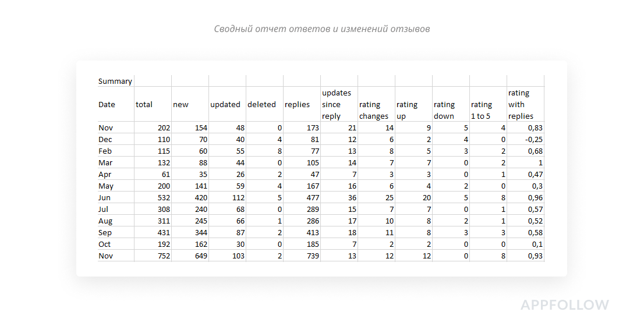
Task: Click the new column header
Action: [181, 105]
